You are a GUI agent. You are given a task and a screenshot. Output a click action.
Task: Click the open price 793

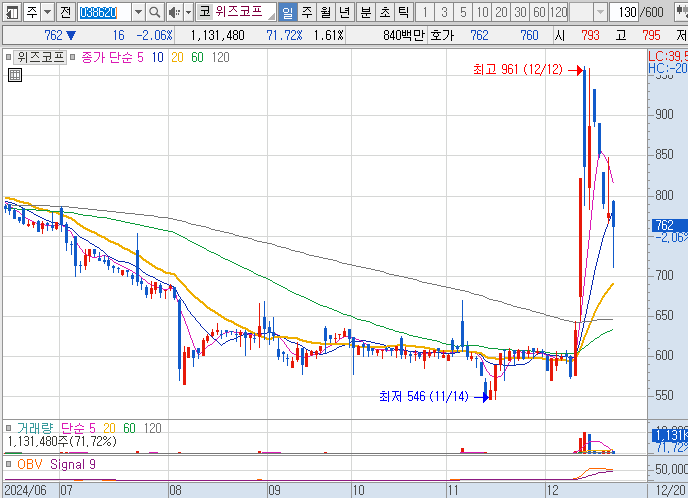(x=590, y=36)
